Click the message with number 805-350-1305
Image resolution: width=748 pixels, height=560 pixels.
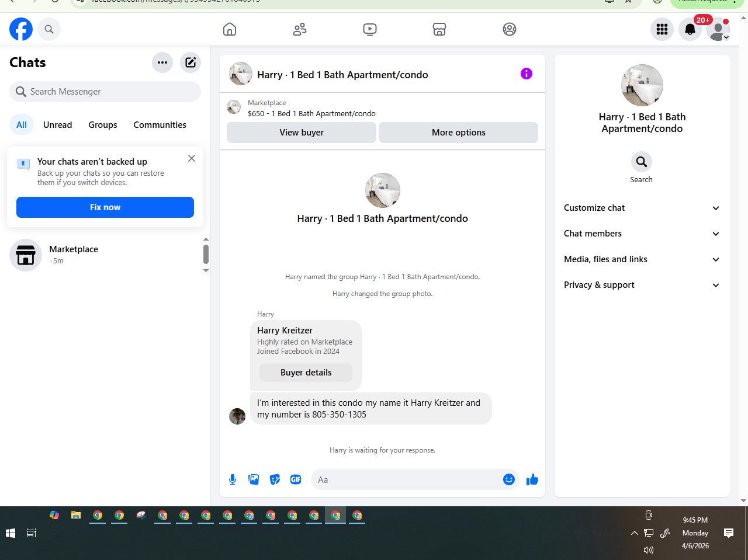pos(371,409)
